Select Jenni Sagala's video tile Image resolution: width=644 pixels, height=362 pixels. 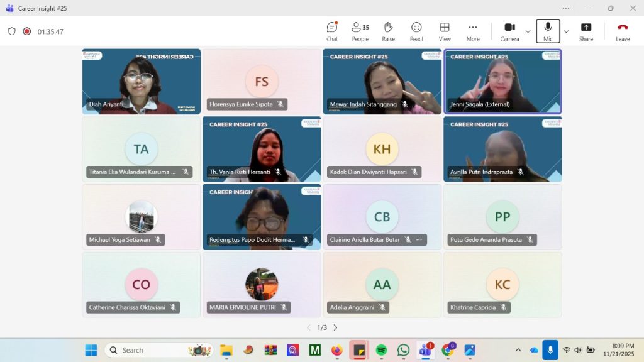click(502, 81)
